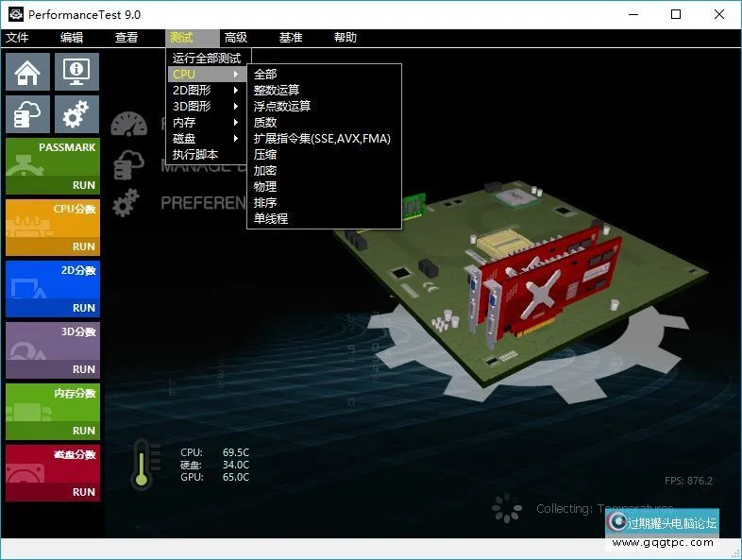742x560 pixels.
Task: Click the 内存分数 green tile
Action: [x=53, y=412]
